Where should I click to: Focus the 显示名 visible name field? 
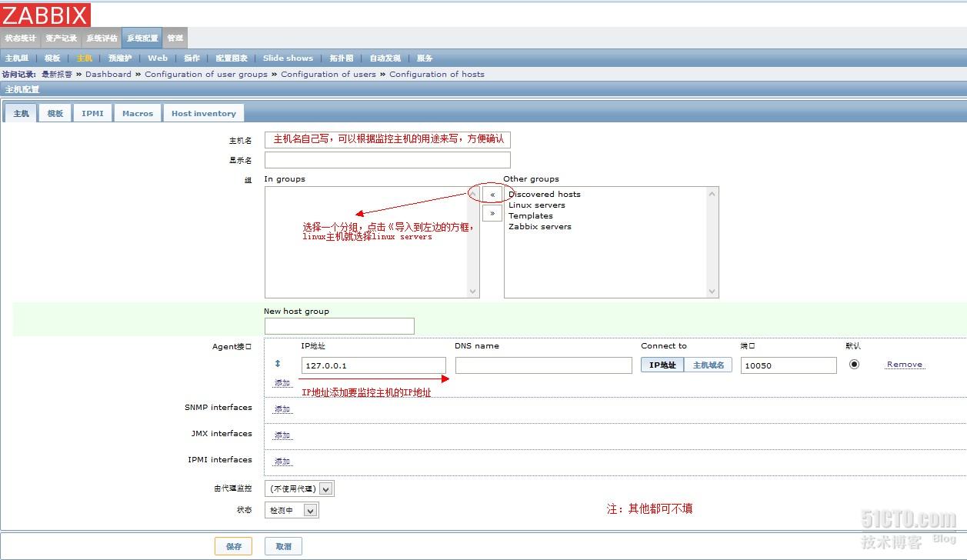[x=388, y=160]
